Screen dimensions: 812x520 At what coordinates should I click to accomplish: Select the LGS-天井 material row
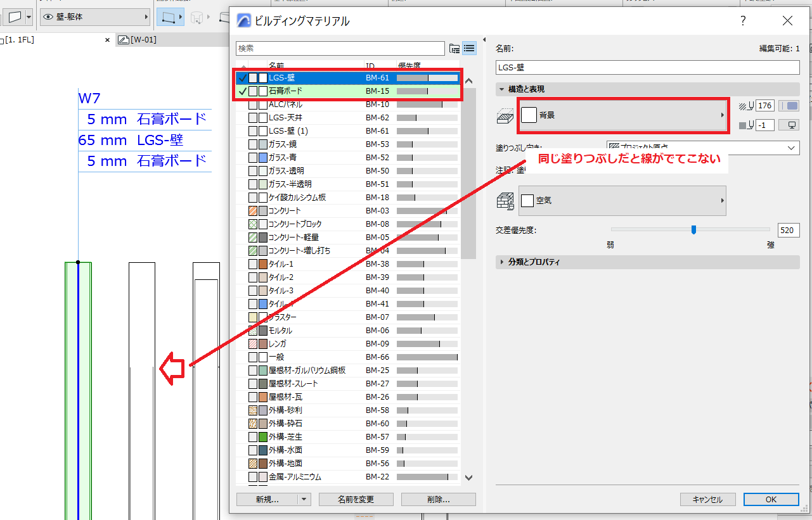[x=348, y=118]
